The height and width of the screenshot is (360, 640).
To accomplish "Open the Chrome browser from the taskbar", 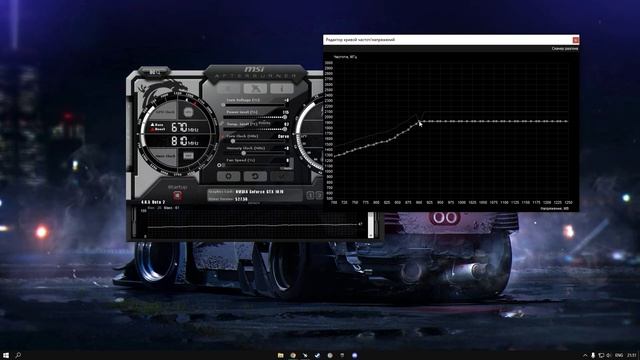I will pyautogui.click(x=293, y=356).
